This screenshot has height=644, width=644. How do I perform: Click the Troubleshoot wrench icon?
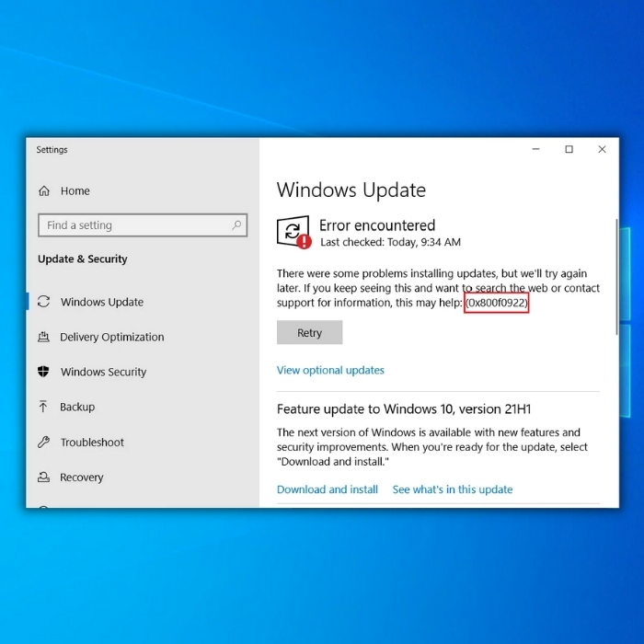coord(43,442)
